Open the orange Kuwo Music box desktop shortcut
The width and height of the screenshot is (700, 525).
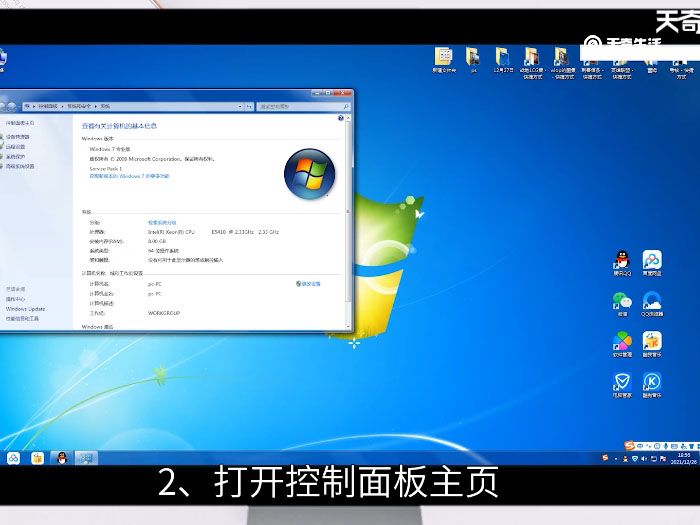(652, 342)
